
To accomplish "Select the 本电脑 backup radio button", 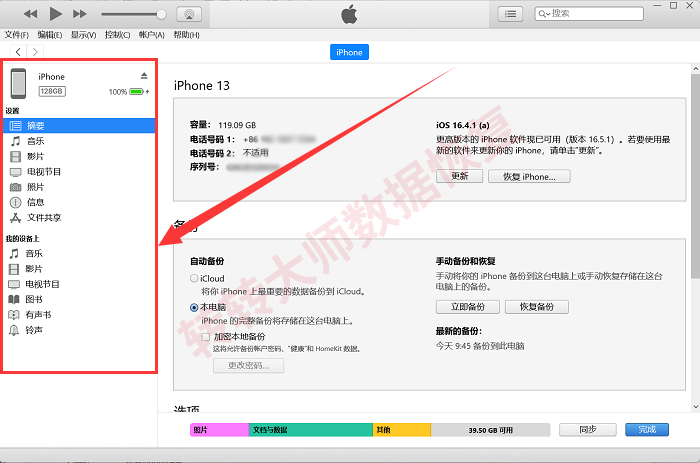I will 194,307.
